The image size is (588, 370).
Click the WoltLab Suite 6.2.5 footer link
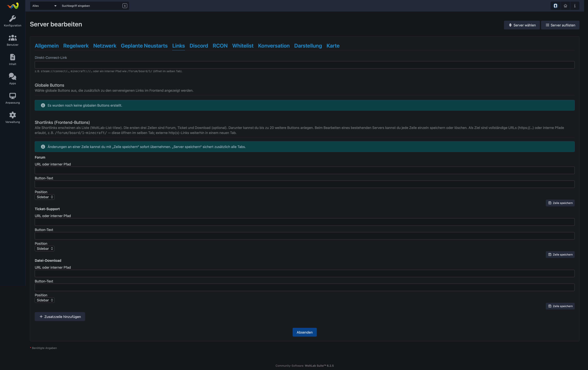(x=319, y=366)
